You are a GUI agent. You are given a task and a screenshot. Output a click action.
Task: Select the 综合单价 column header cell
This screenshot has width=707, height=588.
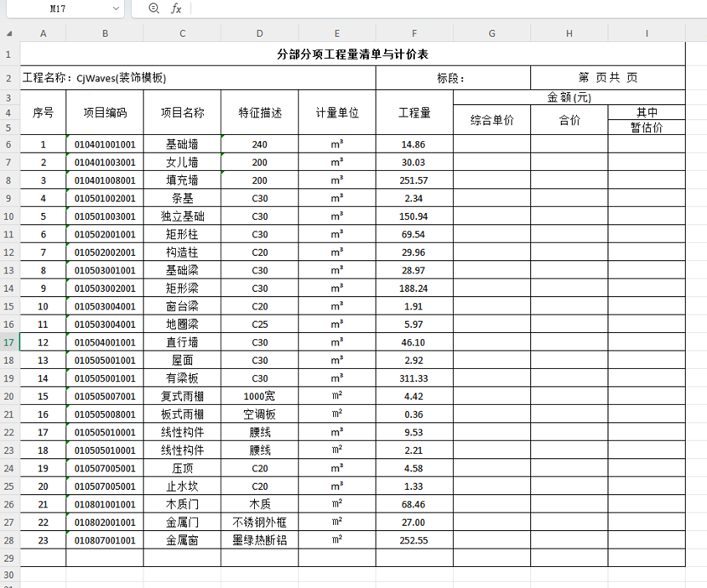[x=492, y=121]
